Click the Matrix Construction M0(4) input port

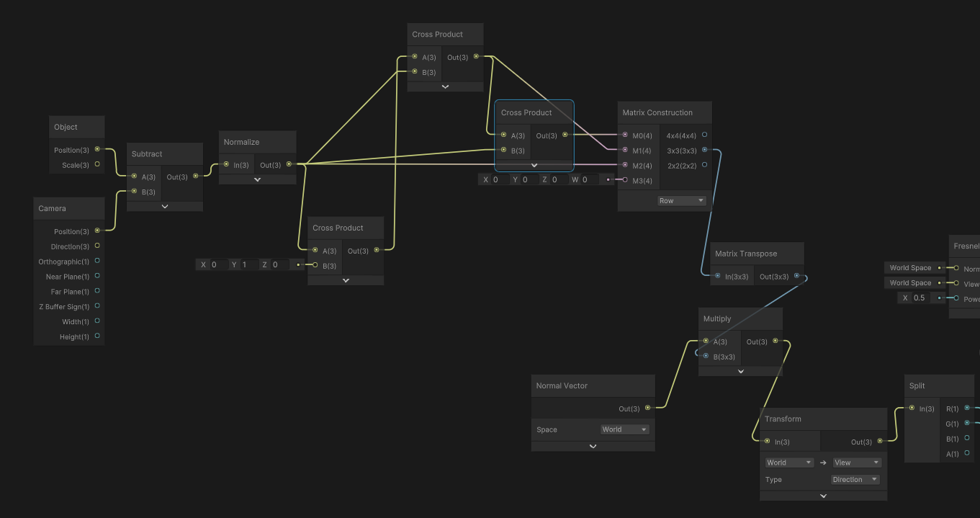624,135
